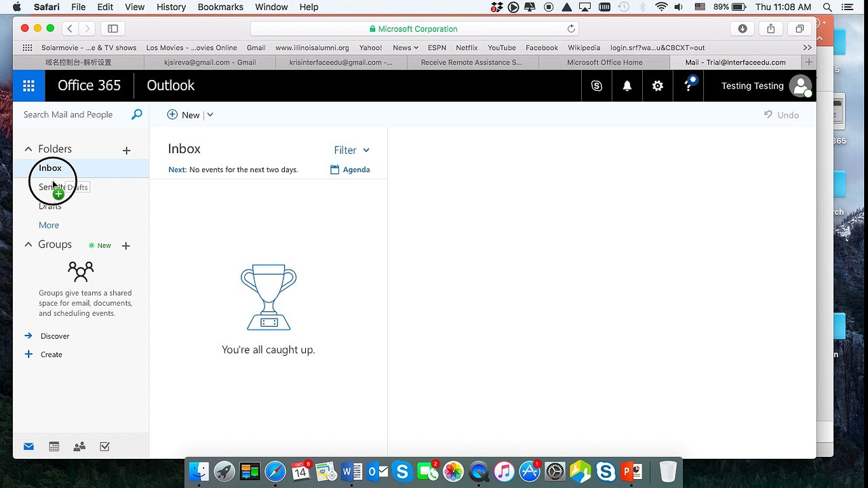Open the YouTube bookmark
The width and height of the screenshot is (868, 488).
coord(502,47)
